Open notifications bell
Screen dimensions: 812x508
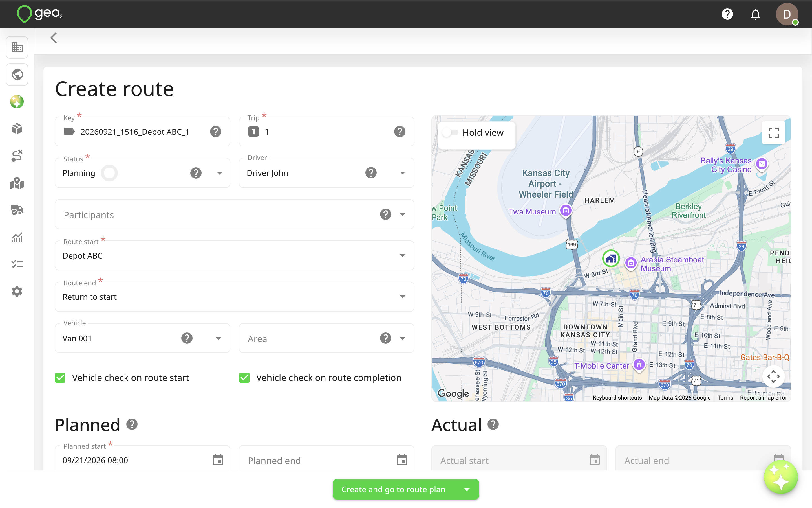pos(755,14)
